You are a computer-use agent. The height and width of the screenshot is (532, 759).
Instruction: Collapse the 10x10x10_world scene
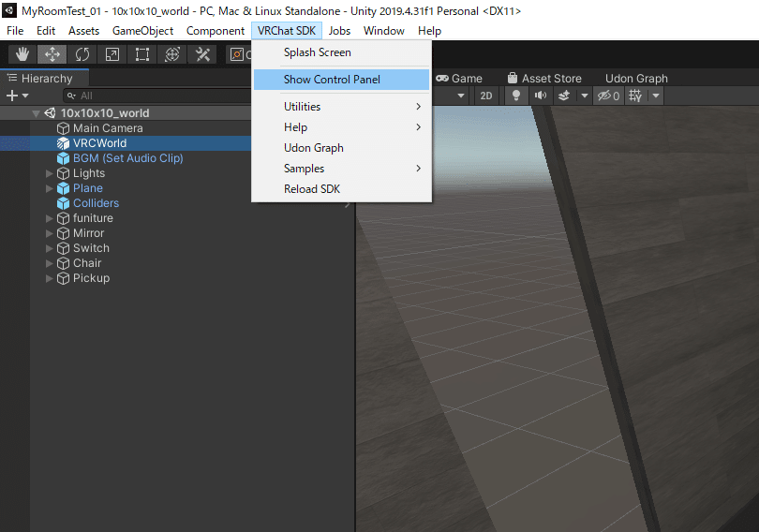tap(36, 113)
